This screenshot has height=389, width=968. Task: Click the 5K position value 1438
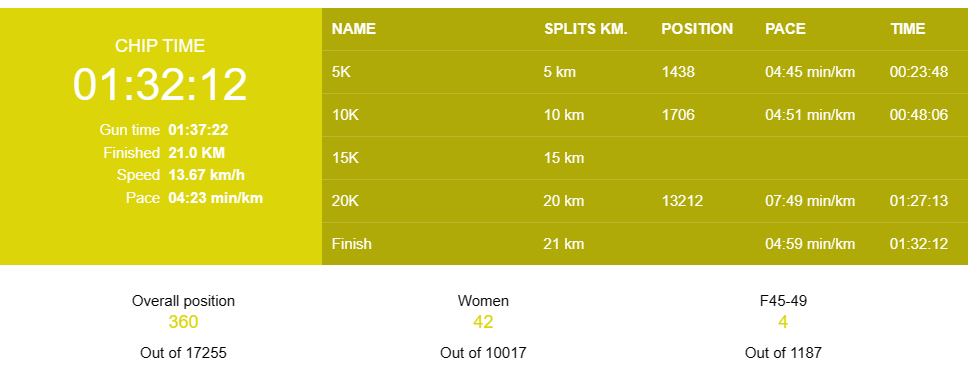678,72
